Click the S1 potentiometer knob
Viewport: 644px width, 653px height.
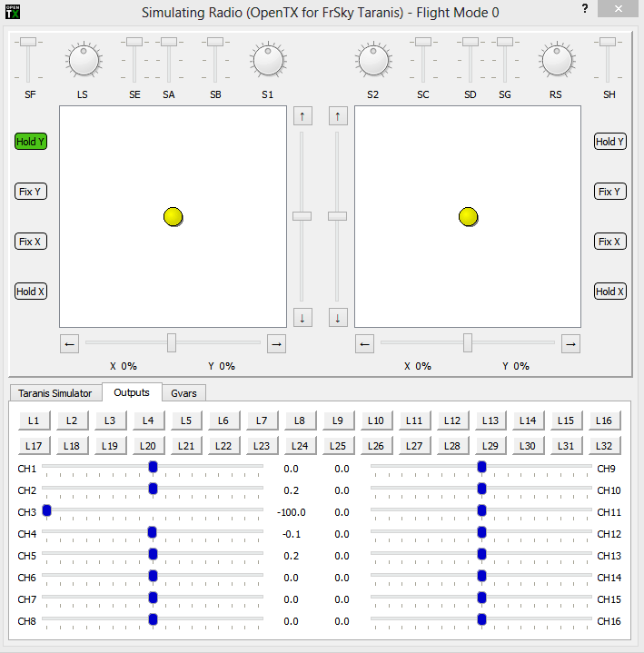click(x=268, y=60)
